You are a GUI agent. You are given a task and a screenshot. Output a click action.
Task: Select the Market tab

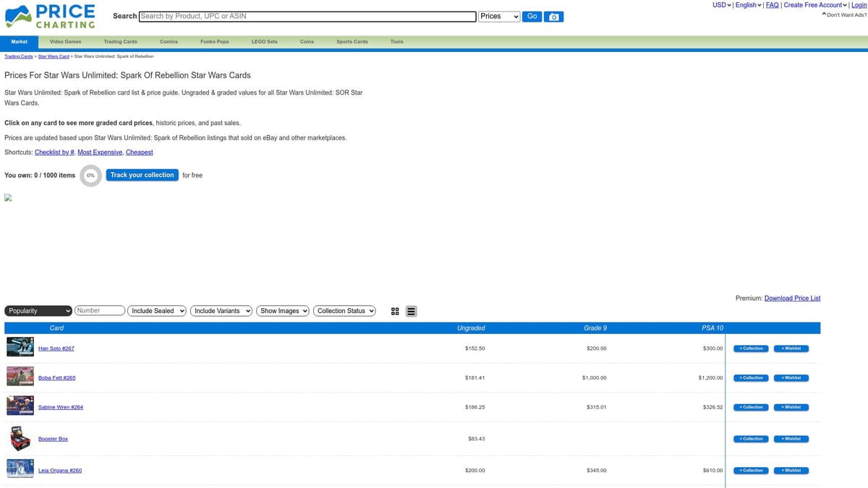20,42
